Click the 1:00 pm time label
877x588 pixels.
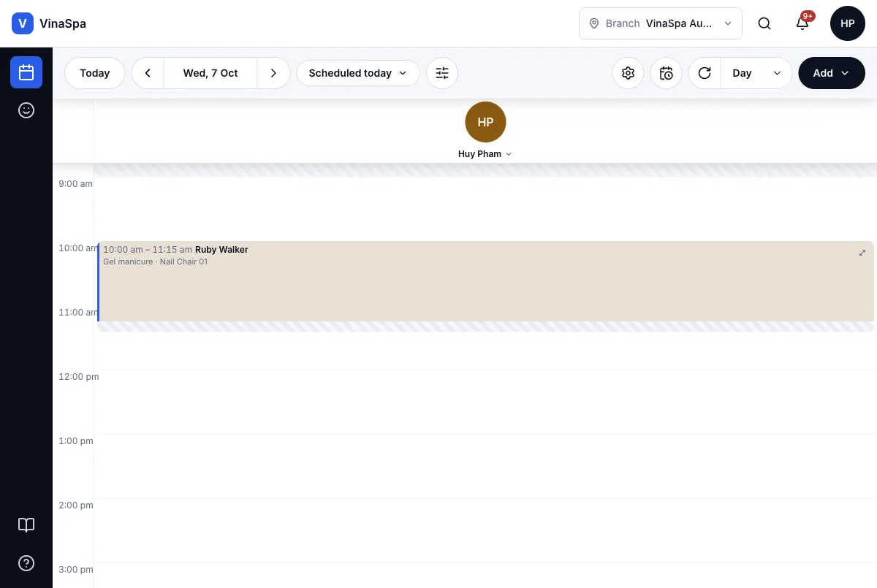click(75, 441)
